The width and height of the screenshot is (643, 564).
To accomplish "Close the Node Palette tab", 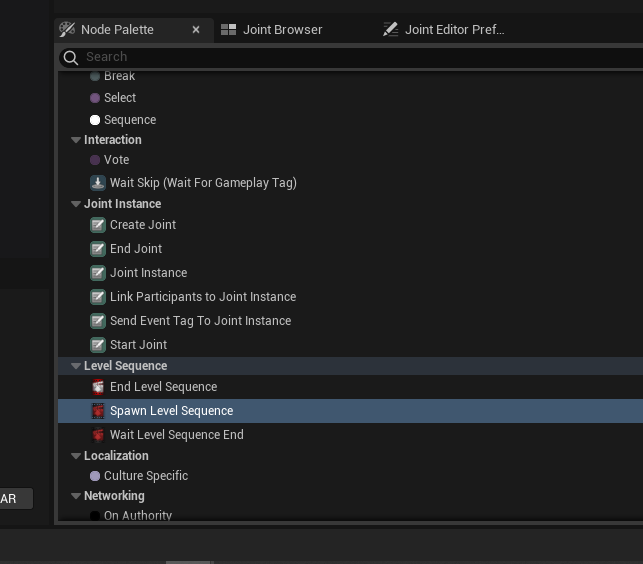I will tap(196, 30).
